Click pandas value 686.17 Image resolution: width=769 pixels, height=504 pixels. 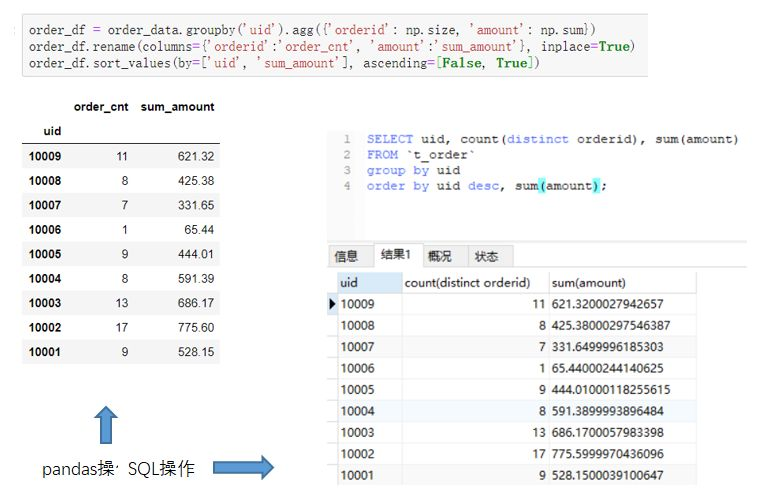[196, 303]
